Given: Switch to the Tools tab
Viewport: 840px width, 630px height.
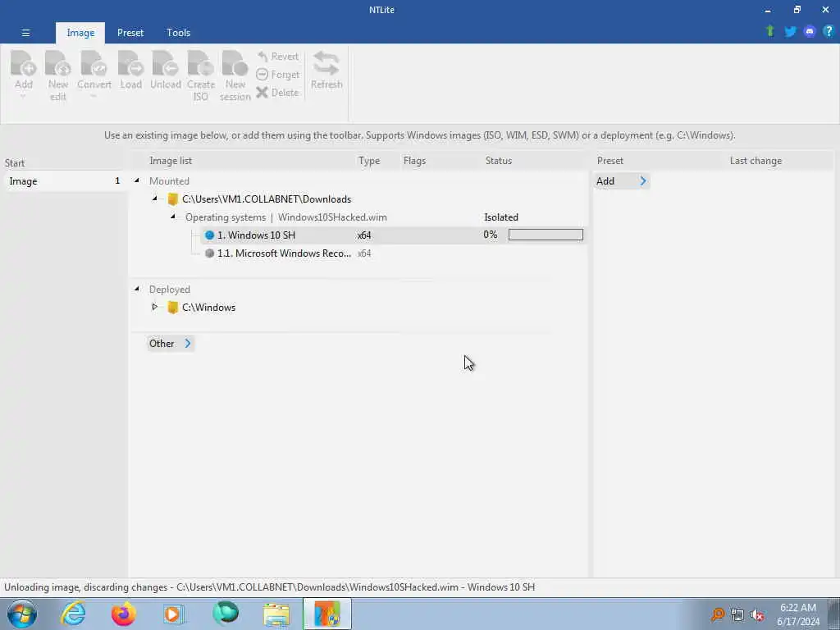Looking at the screenshot, I should click(178, 33).
